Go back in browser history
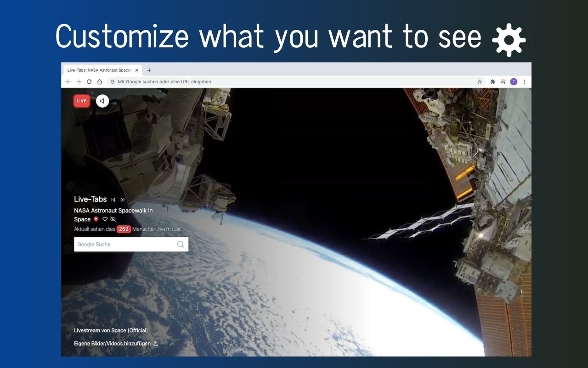Image resolution: width=588 pixels, height=368 pixels. pyautogui.click(x=68, y=82)
